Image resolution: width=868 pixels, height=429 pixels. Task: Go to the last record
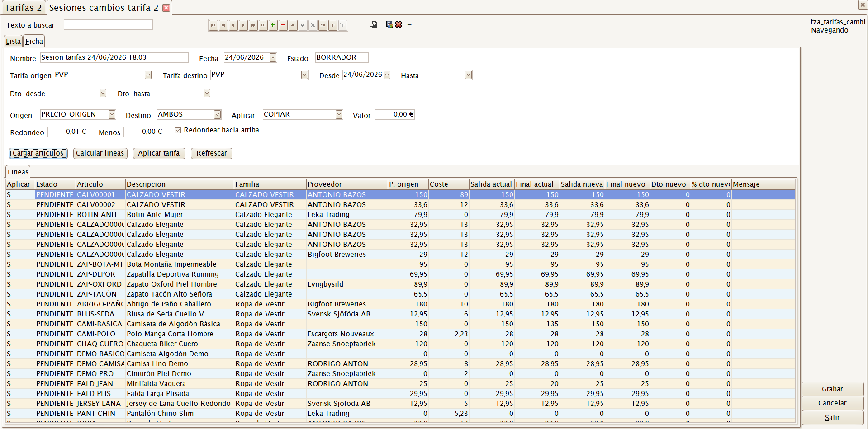point(263,25)
